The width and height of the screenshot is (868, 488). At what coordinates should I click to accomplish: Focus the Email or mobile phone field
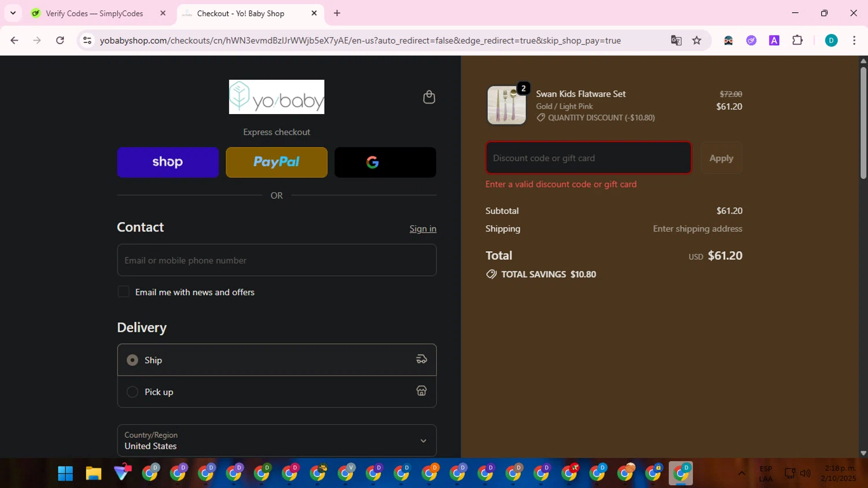click(x=277, y=260)
